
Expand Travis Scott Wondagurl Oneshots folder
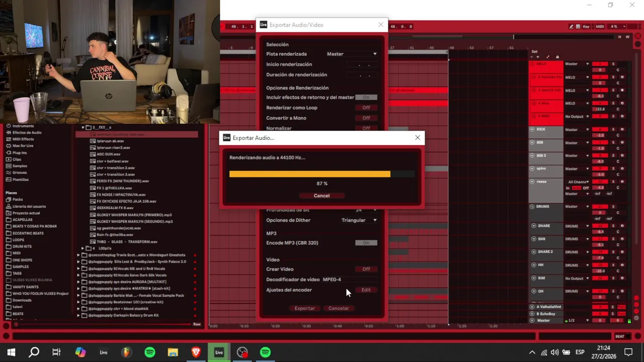(78, 255)
